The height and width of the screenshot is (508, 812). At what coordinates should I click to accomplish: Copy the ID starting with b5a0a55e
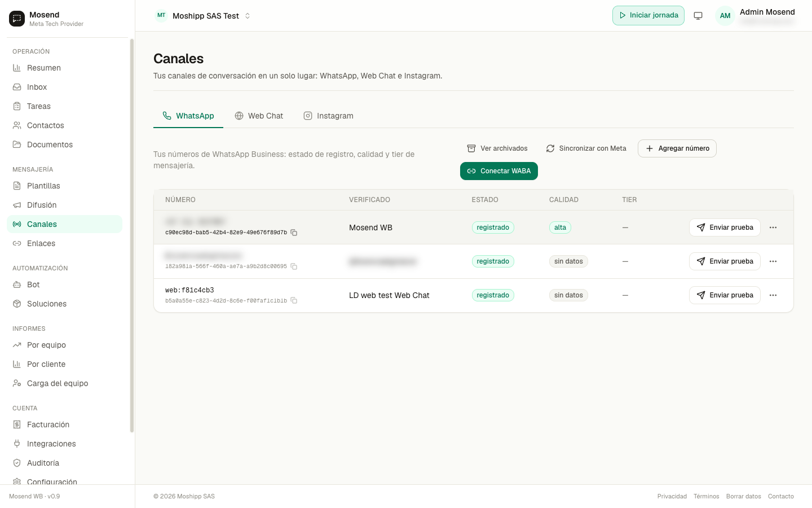[x=294, y=300]
